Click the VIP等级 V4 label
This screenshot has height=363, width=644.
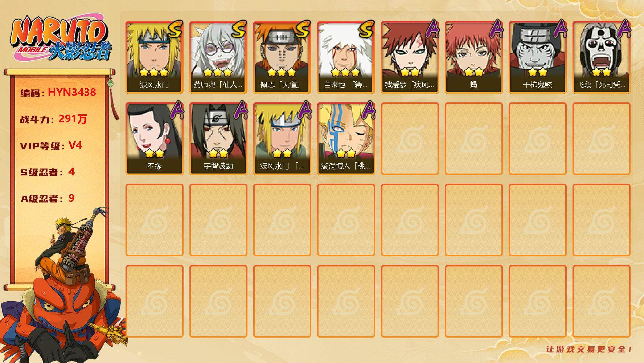(51, 146)
